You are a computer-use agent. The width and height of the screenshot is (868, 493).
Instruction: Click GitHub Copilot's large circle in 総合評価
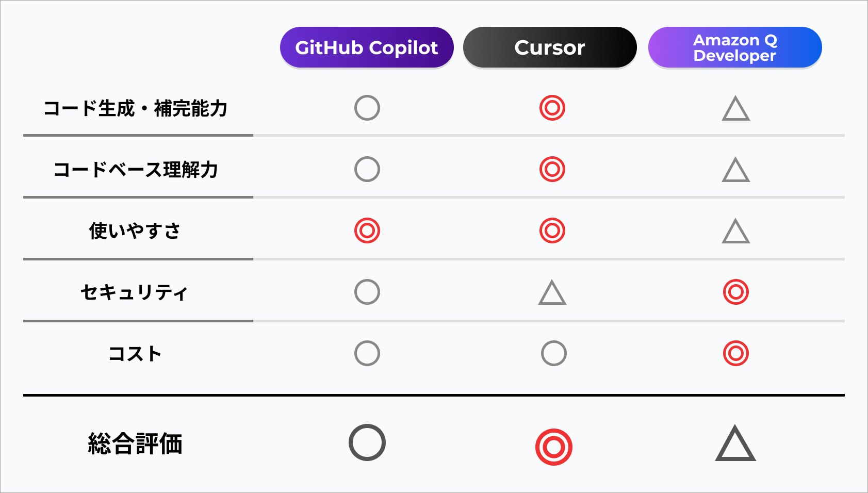tap(367, 442)
